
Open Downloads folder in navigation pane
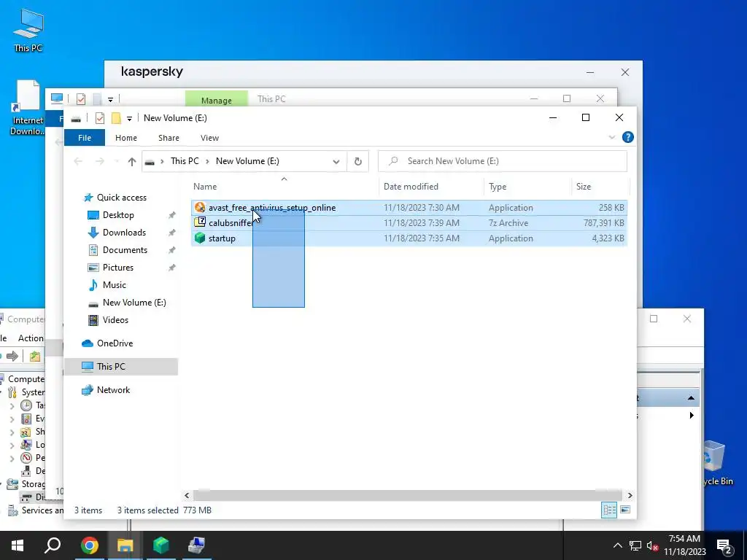124,233
